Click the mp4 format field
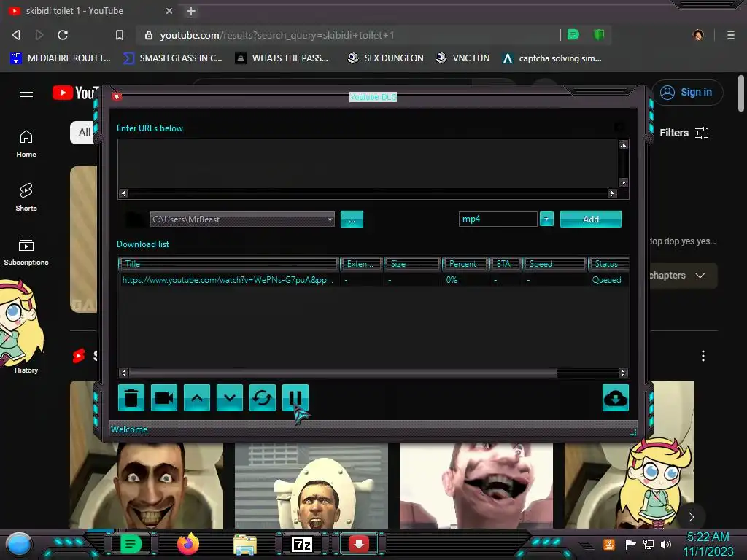The width and height of the screenshot is (747, 560). tap(498, 219)
